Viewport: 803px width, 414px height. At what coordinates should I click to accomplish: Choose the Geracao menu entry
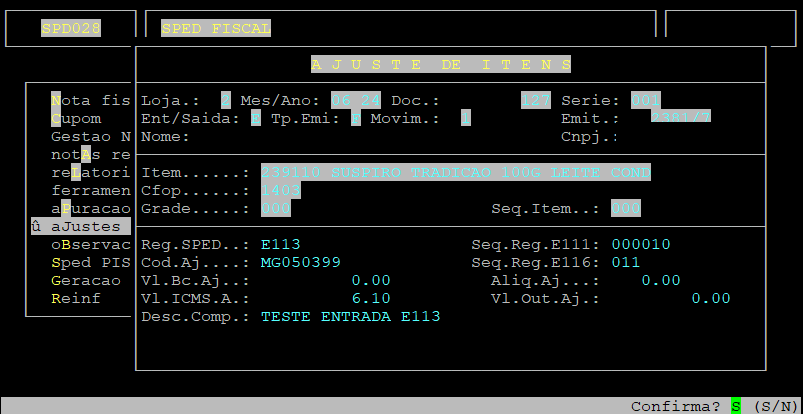pos(86,280)
